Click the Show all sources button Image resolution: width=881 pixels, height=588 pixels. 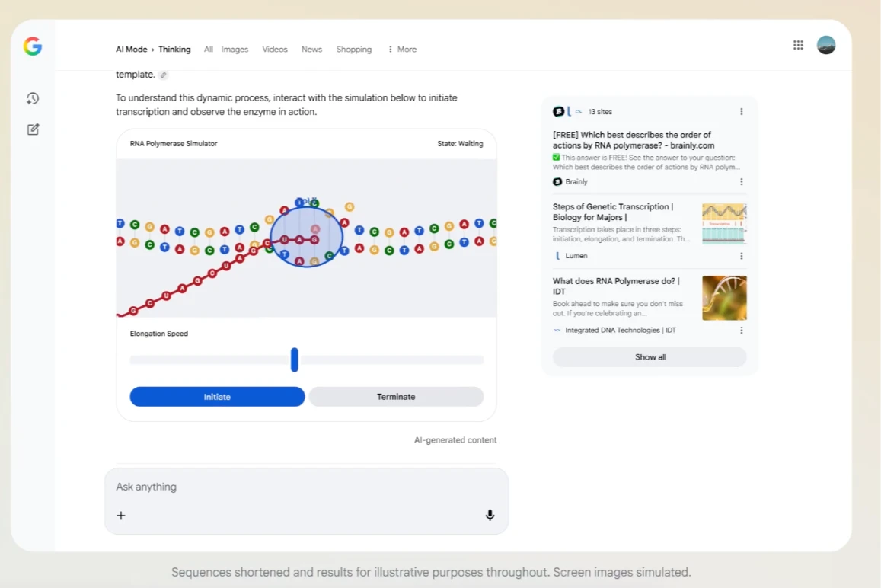(650, 357)
